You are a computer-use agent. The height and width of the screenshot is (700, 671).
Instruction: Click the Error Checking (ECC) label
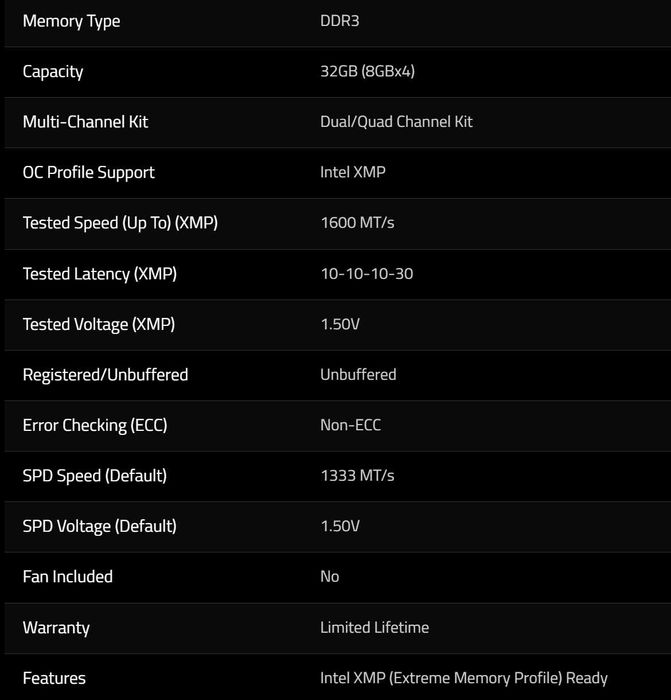95,425
